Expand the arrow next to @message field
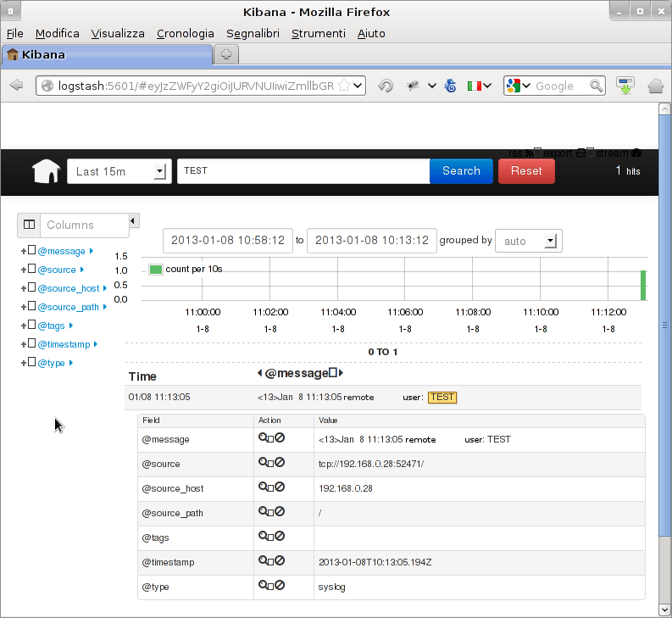The width and height of the screenshot is (672, 618). (x=92, y=251)
